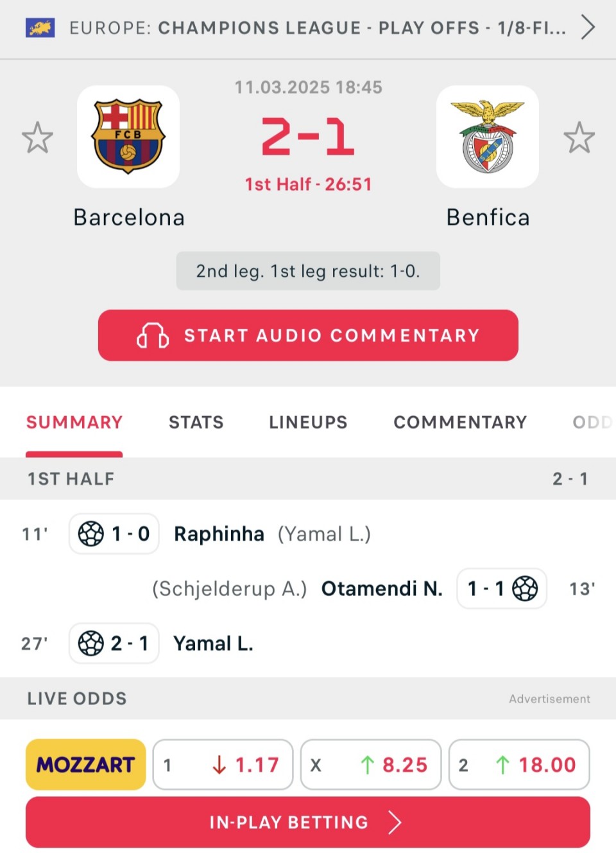Favorite Barcelona with the star icon

[37, 137]
